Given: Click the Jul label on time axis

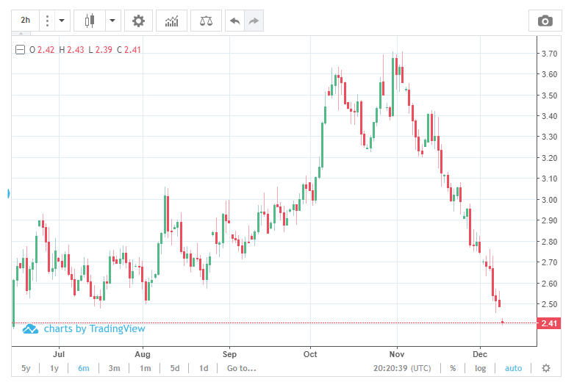Looking at the screenshot, I should [x=59, y=354].
